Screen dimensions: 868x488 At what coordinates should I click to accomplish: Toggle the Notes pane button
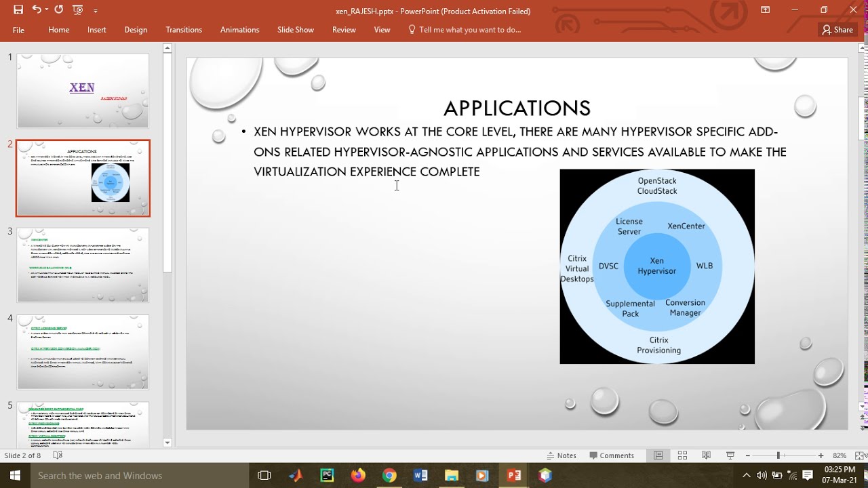pyautogui.click(x=562, y=455)
